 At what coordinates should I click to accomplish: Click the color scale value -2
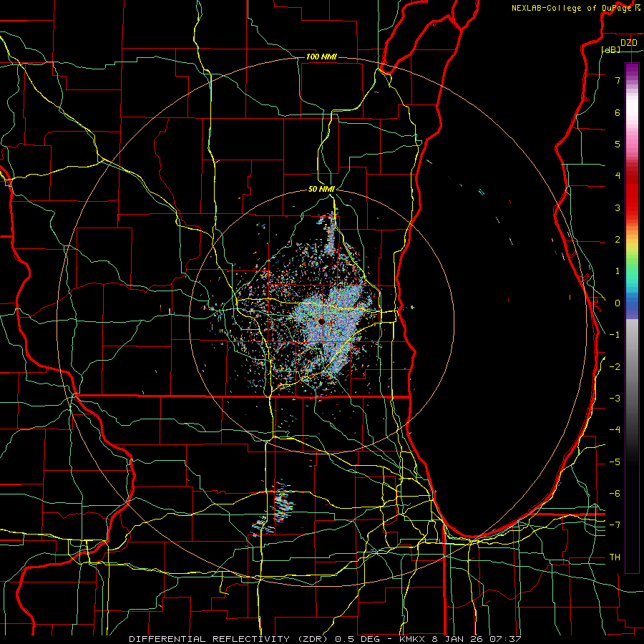pos(615,367)
